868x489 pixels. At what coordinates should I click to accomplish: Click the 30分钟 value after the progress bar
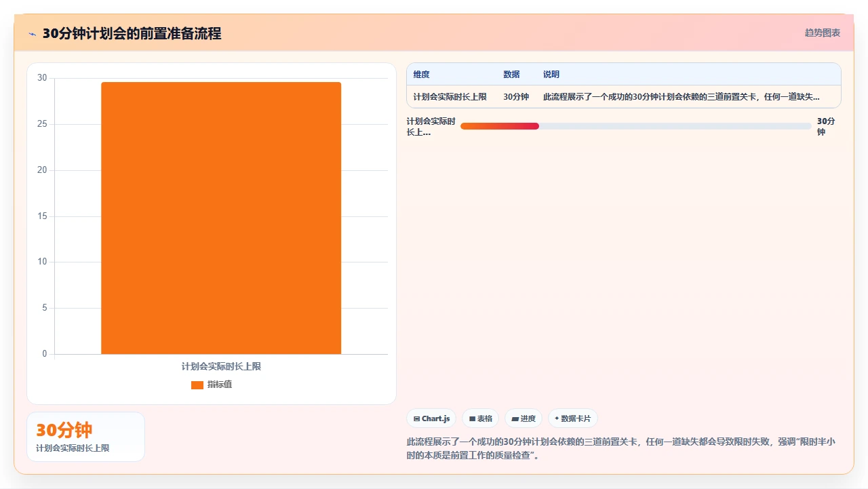pyautogui.click(x=826, y=126)
